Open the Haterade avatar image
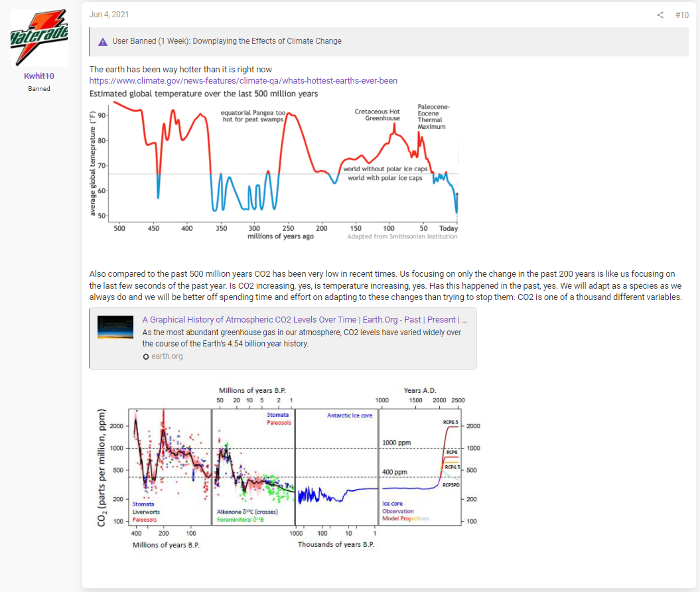 coord(39,38)
